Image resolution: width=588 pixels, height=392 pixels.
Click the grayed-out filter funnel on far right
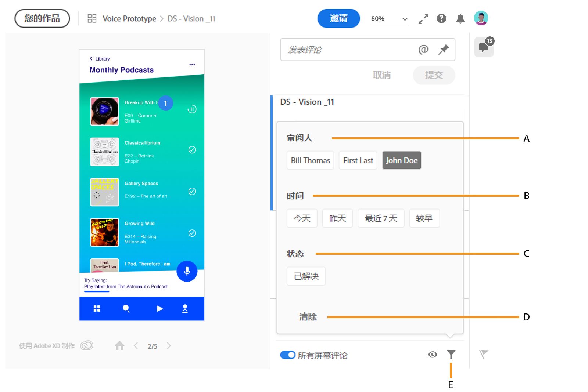[x=483, y=354]
